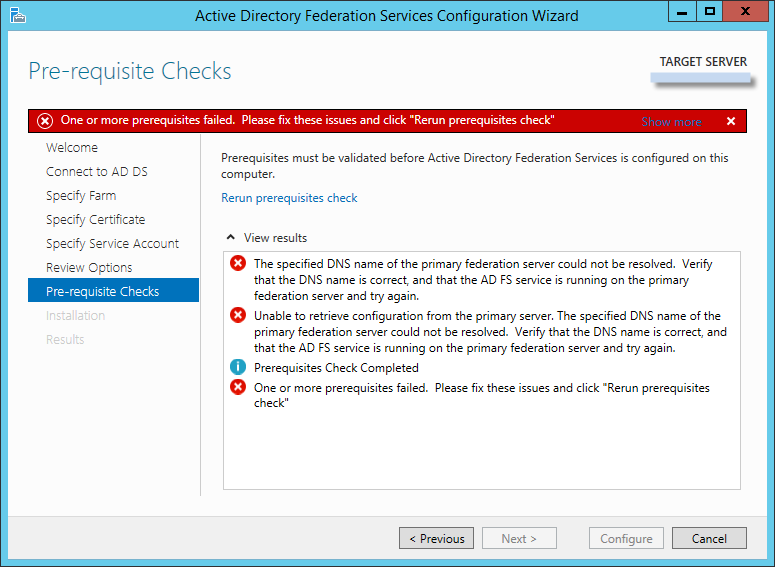Go to Welcome step

pos(72,147)
